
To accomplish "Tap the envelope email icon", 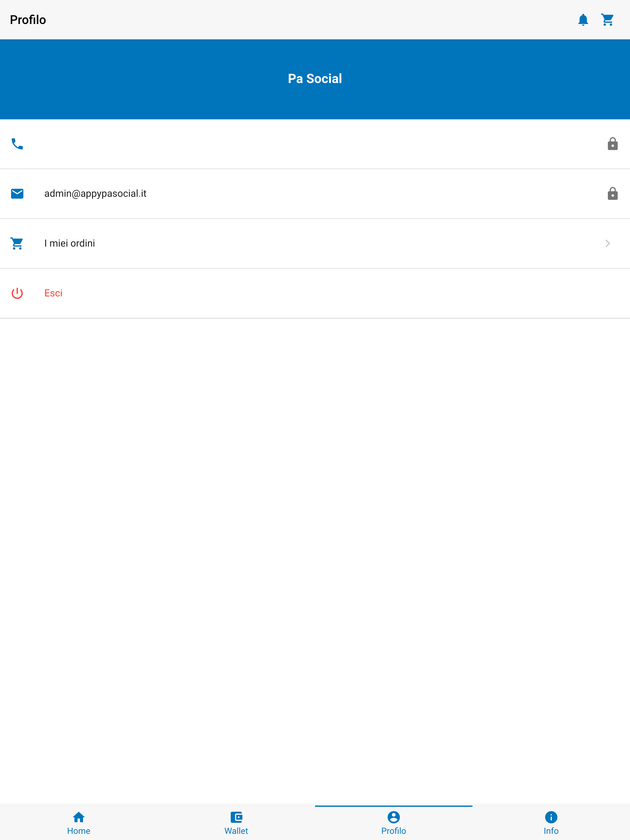I will click(x=17, y=194).
